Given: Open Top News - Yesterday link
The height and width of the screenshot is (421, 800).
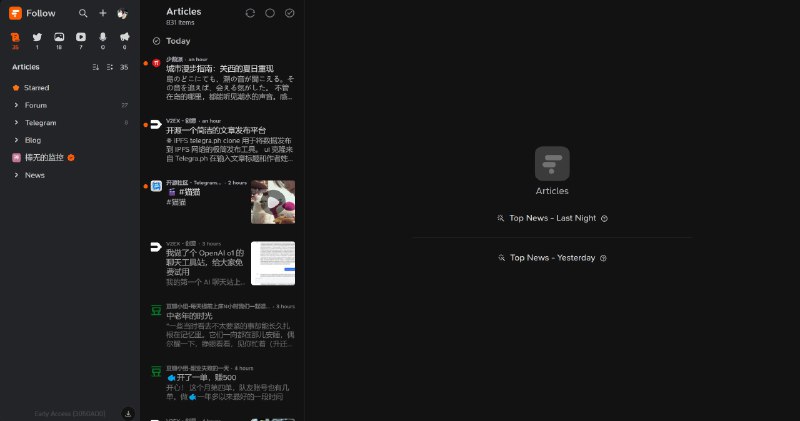Looking at the screenshot, I should (x=552, y=257).
